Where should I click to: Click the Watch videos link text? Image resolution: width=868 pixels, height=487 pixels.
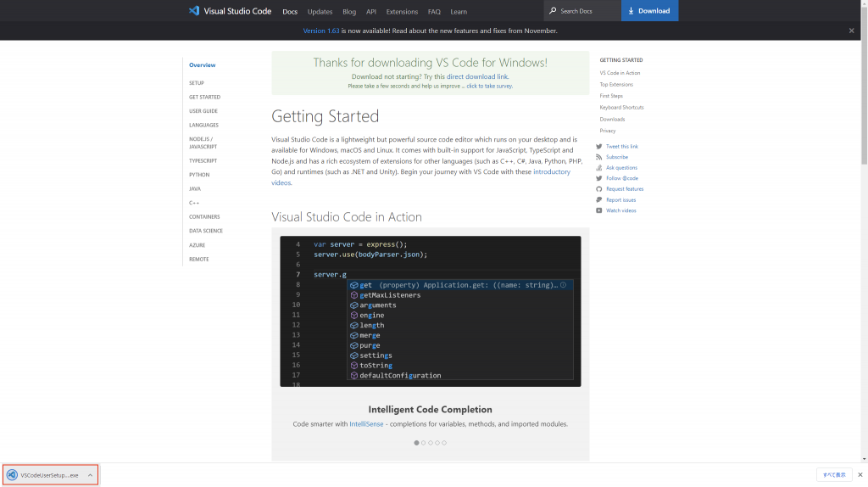[621, 210]
